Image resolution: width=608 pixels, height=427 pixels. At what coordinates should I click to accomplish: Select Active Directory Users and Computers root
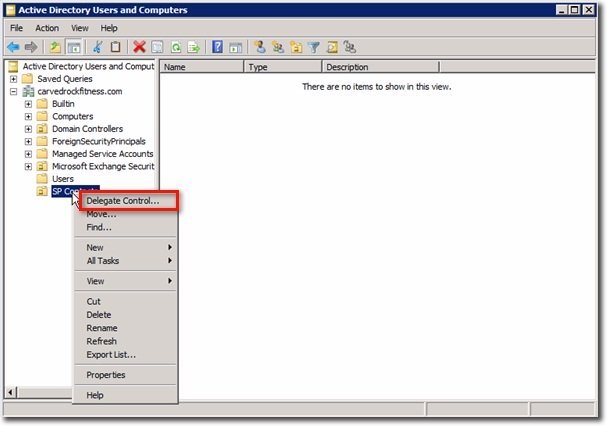pyautogui.click(x=88, y=66)
